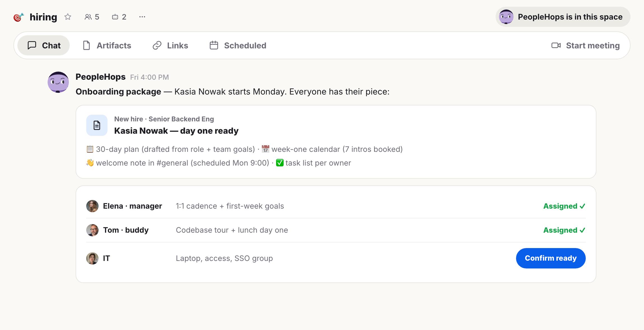Confirm IT ready

[551, 258]
